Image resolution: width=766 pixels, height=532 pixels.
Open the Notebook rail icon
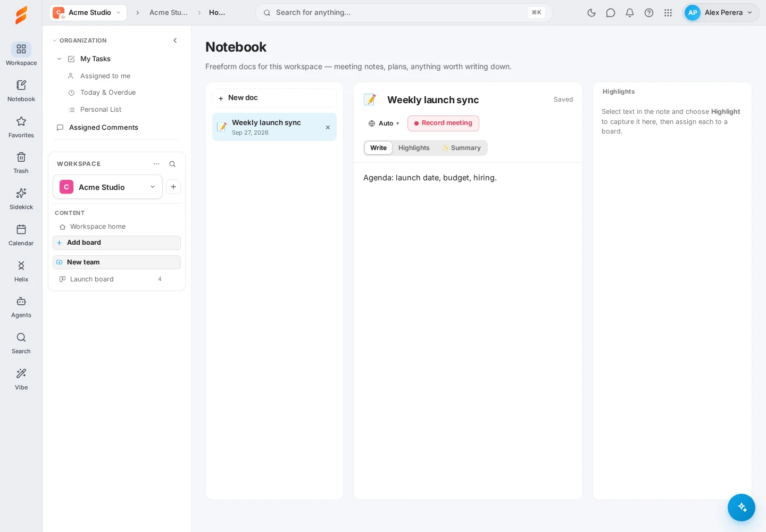pyautogui.click(x=21, y=90)
